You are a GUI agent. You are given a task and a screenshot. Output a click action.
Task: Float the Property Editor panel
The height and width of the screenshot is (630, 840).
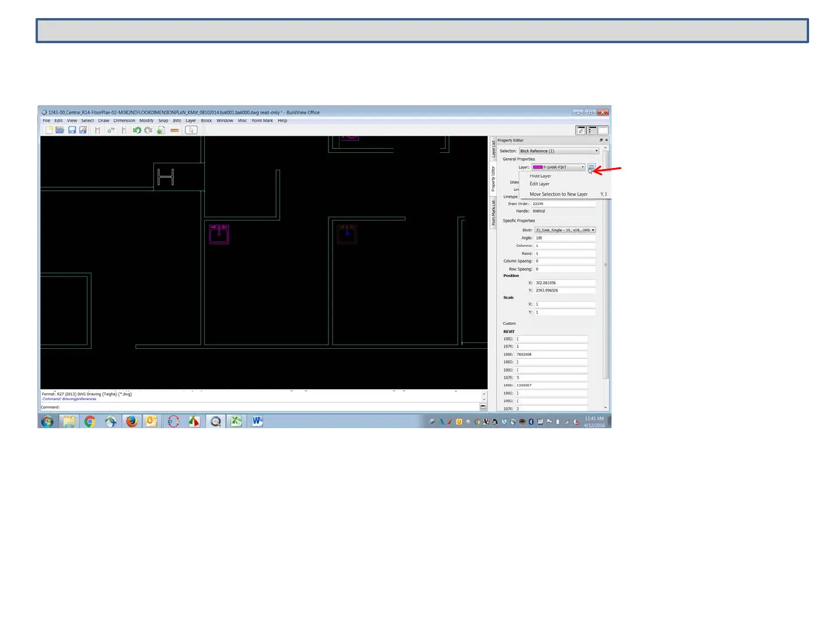click(x=601, y=140)
